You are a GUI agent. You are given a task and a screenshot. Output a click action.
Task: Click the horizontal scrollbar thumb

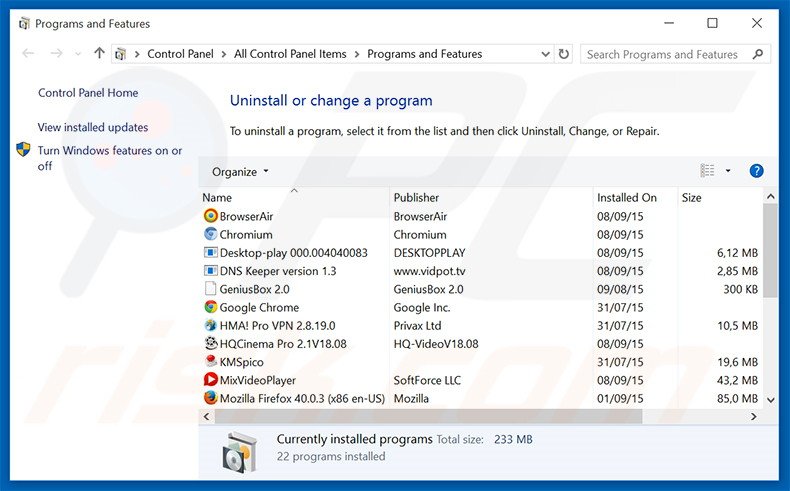tap(428, 416)
